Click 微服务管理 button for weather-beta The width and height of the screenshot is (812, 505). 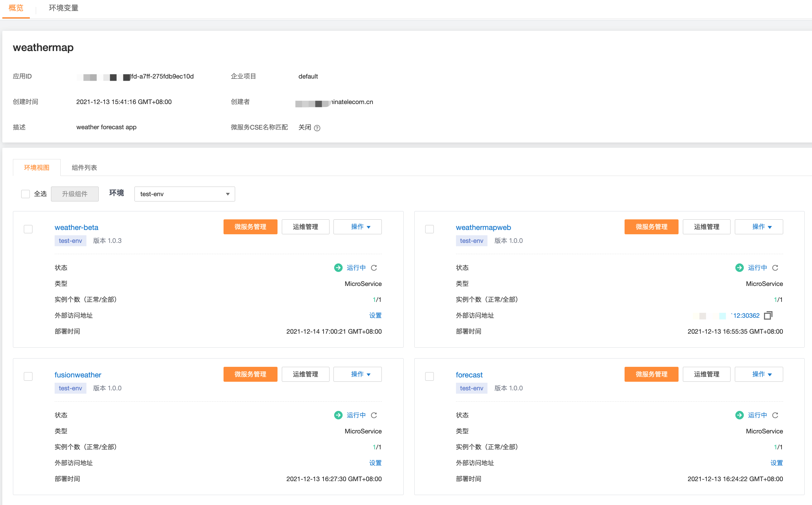pos(250,227)
